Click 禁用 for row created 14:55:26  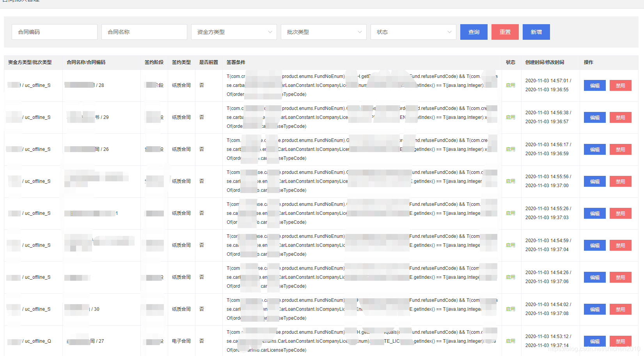click(x=621, y=213)
